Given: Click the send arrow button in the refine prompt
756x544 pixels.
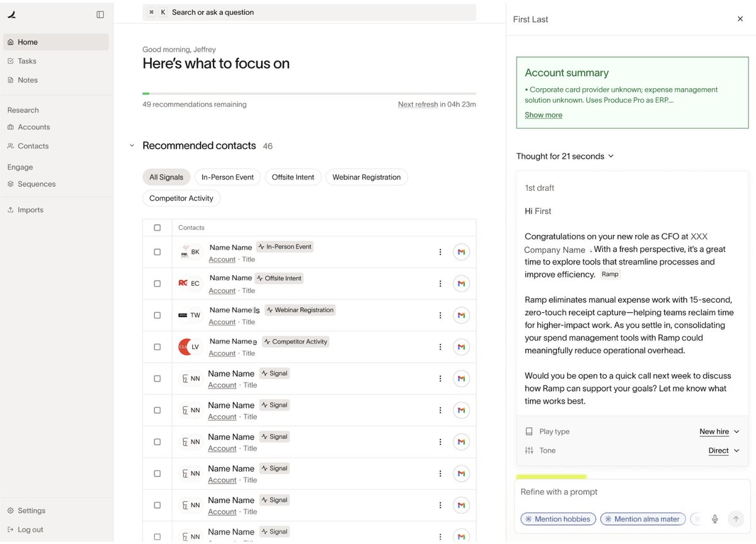Looking at the screenshot, I should tap(735, 519).
